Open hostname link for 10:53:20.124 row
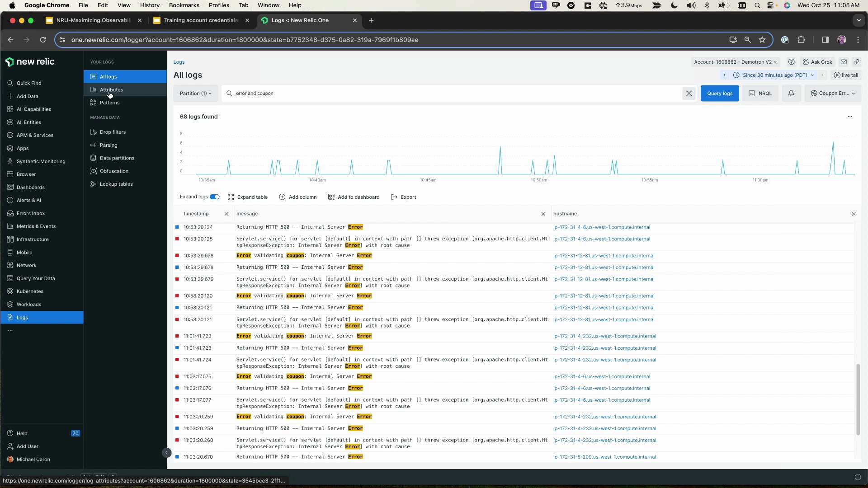This screenshot has width=868, height=488. [x=602, y=227]
